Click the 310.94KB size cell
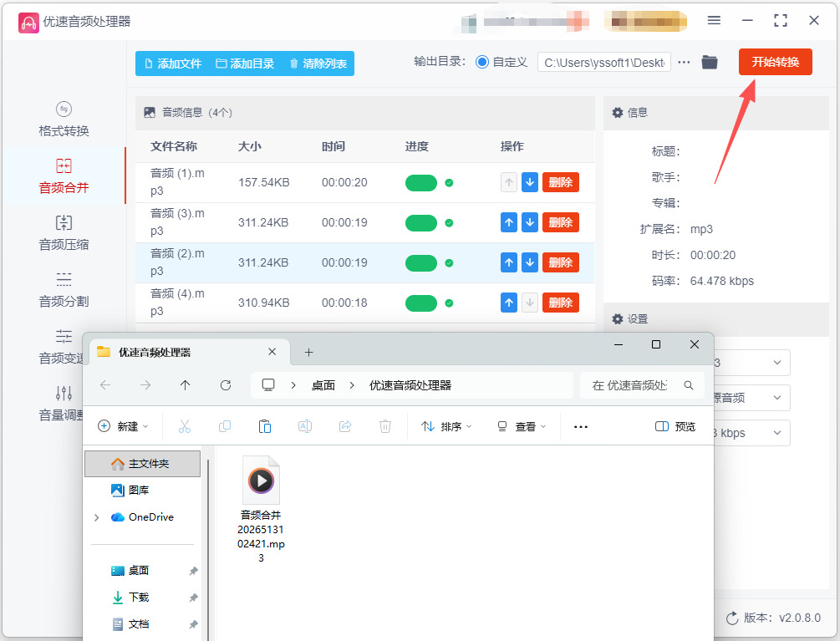 263,303
